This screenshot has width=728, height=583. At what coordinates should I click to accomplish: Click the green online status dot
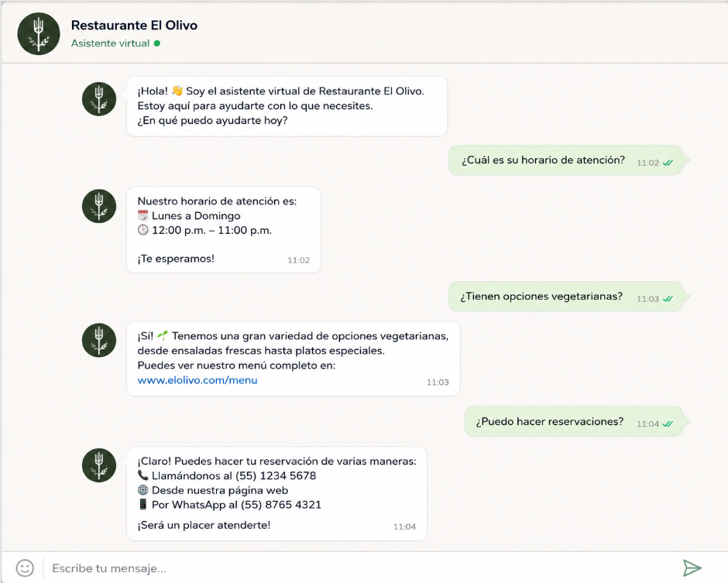157,43
